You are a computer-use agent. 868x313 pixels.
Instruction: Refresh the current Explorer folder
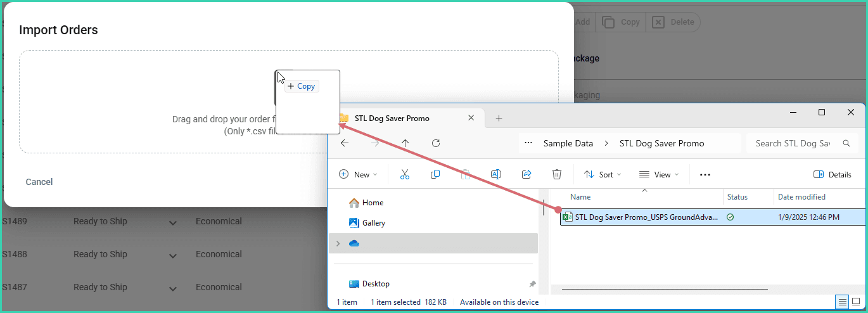pos(435,143)
